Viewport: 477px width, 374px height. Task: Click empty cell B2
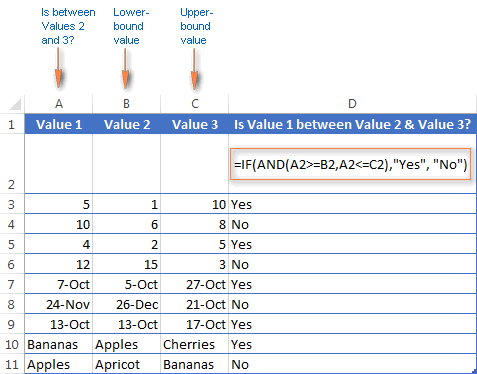pyautogui.click(x=127, y=164)
